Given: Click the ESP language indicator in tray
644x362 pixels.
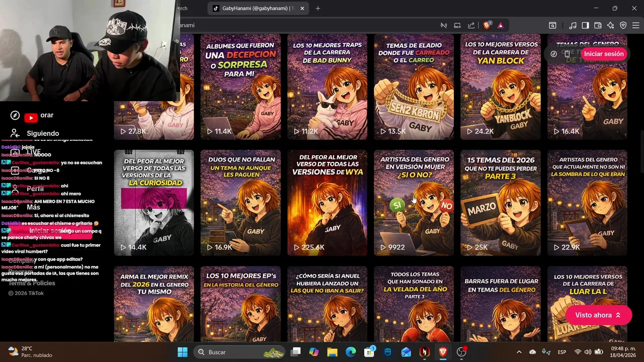Looking at the screenshot, I should tap(562, 352).
